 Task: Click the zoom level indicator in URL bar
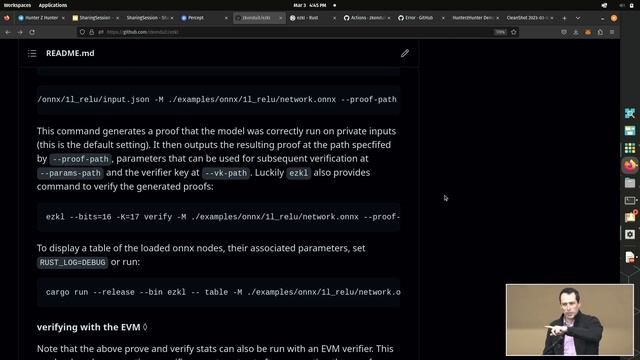point(500,32)
